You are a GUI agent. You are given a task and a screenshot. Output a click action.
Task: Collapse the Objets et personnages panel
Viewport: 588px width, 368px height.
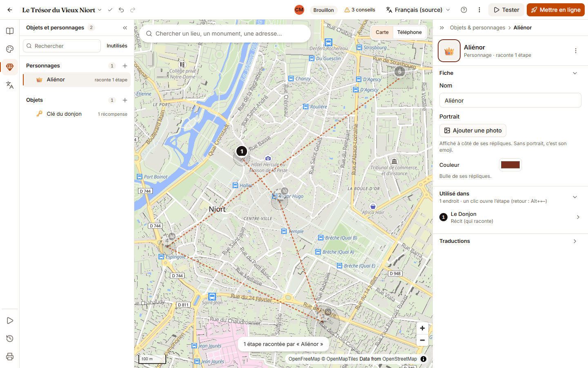tap(125, 28)
